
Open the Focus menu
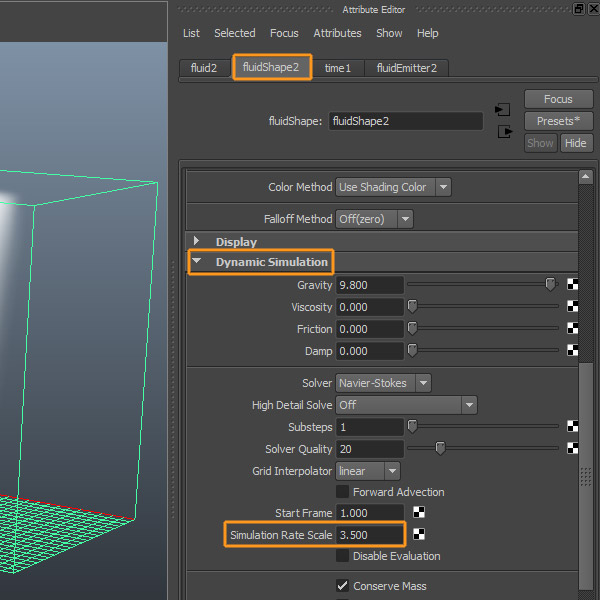pos(284,33)
